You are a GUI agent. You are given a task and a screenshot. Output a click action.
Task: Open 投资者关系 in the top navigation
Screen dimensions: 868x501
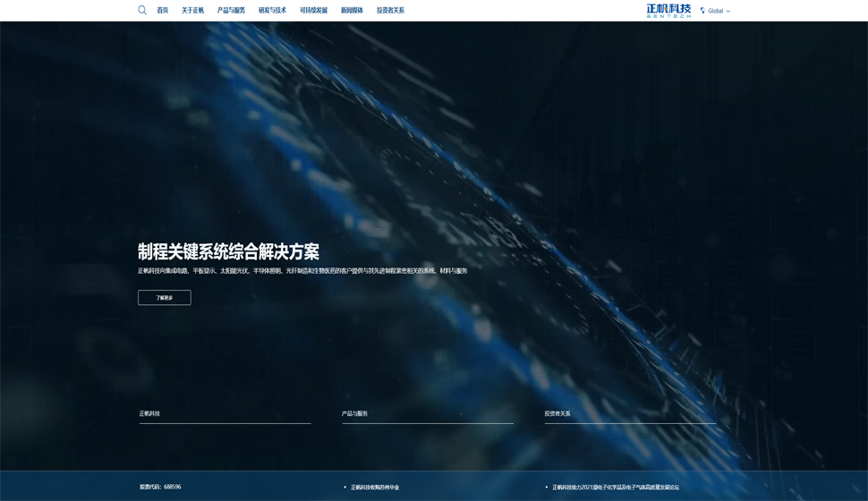(390, 11)
